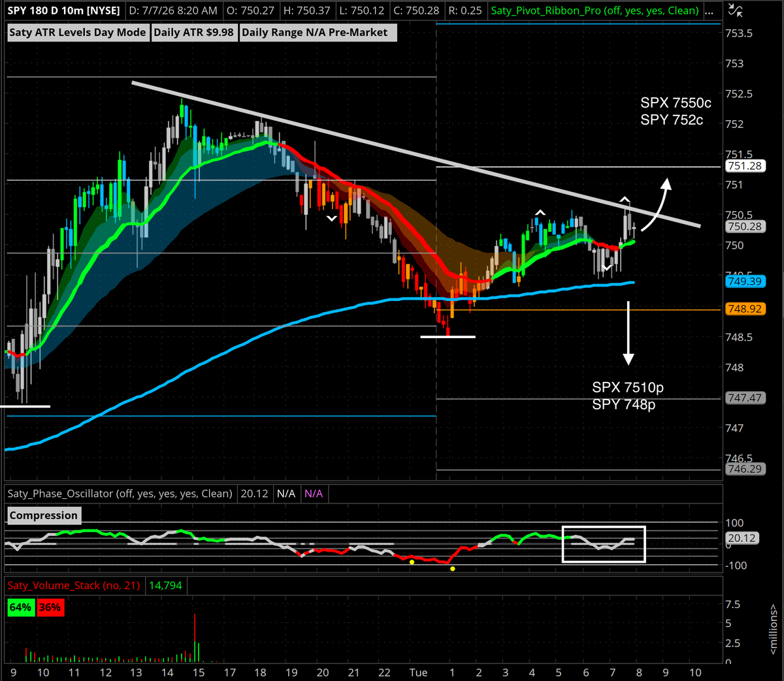Click the red '36%' volume label
The height and width of the screenshot is (681, 784).
pyautogui.click(x=49, y=607)
